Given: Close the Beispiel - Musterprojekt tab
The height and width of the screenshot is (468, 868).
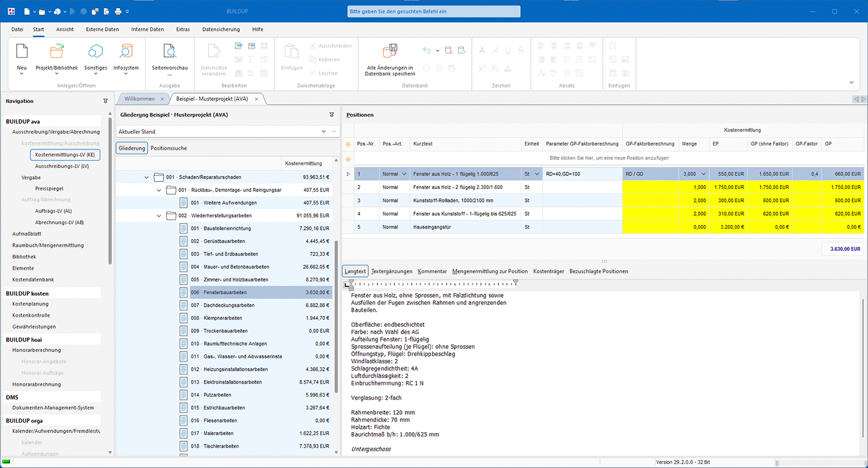Looking at the screenshot, I should [256, 99].
